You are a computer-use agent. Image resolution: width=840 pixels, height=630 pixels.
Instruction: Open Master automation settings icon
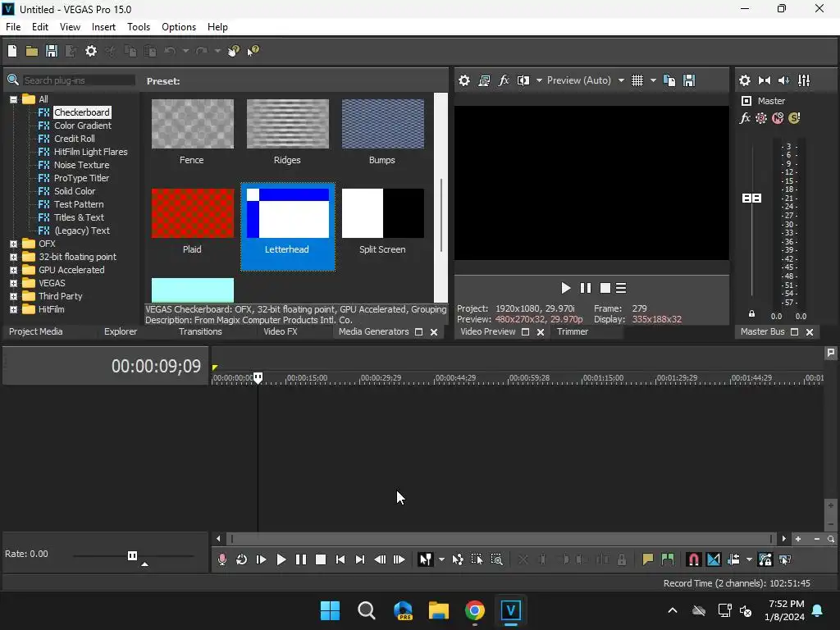click(x=761, y=118)
